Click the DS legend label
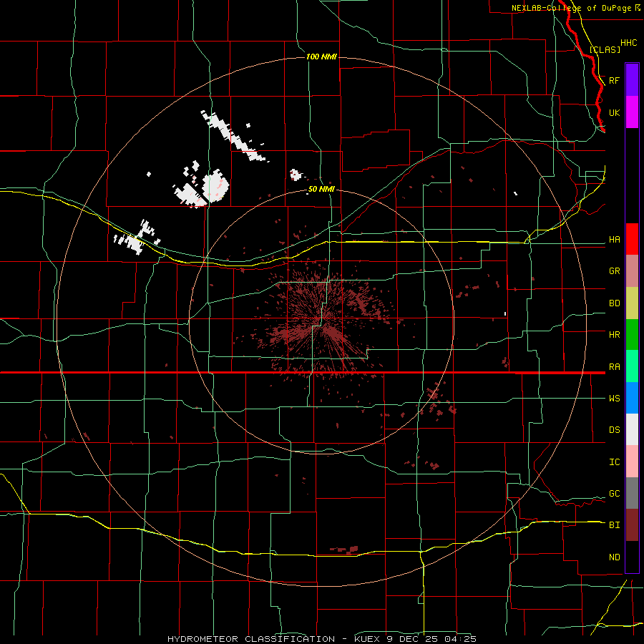Screen dimensions: 644x644 pyautogui.click(x=615, y=430)
